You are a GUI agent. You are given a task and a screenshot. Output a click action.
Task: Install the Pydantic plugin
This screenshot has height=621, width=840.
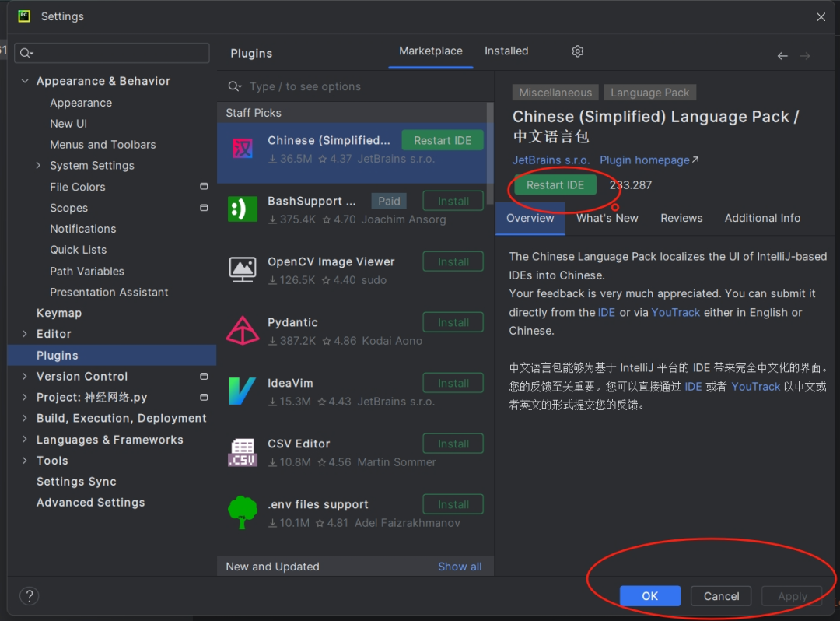453,322
